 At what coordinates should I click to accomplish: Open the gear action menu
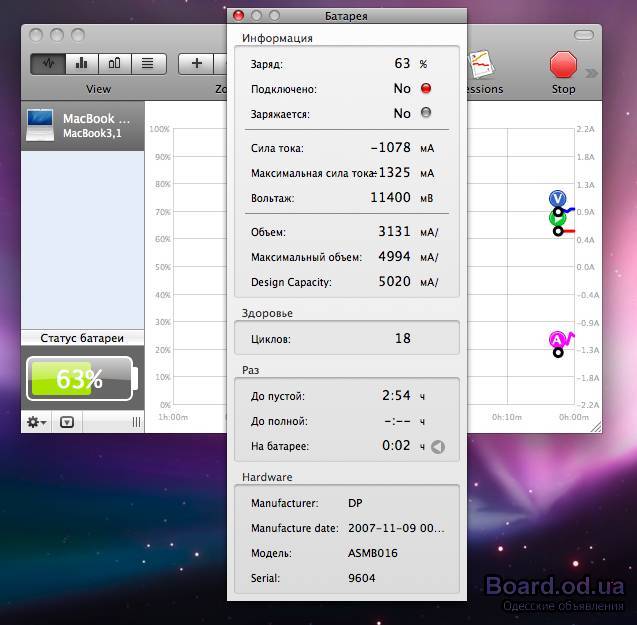point(37,422)
